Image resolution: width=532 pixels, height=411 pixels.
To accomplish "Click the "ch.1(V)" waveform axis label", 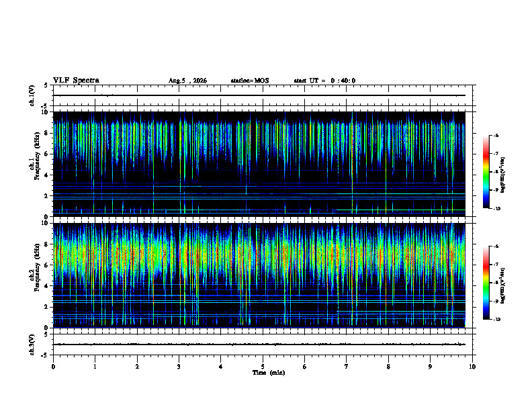I will pos(32,95).
